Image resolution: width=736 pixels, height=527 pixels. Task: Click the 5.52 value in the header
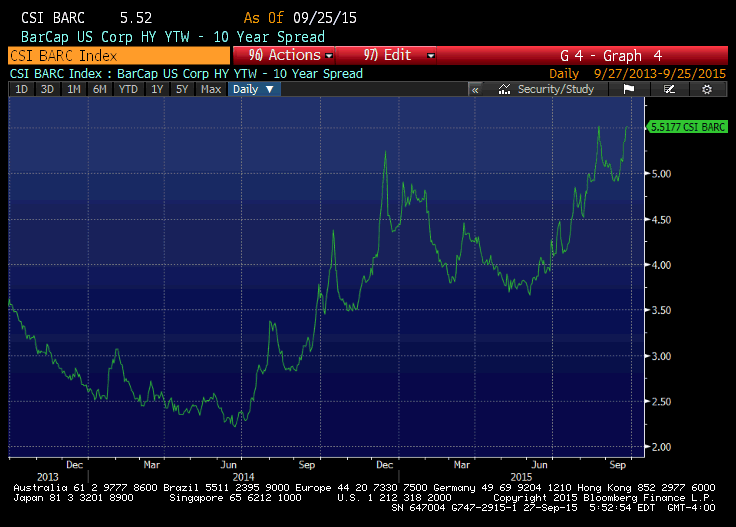pos(136,18)
